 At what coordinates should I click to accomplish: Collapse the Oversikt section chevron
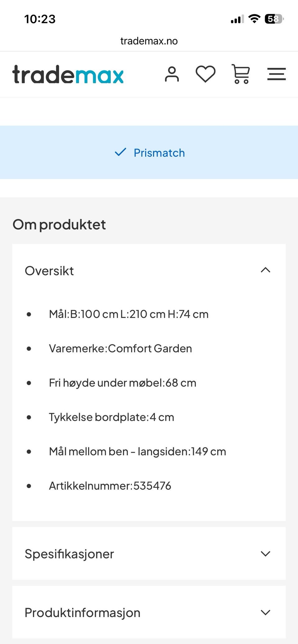(265, 270)
